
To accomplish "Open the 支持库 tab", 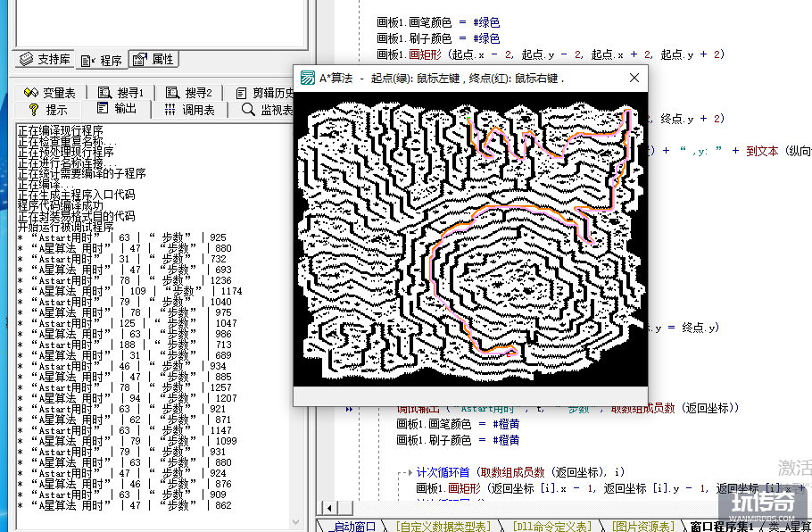I will pos(45,59).
